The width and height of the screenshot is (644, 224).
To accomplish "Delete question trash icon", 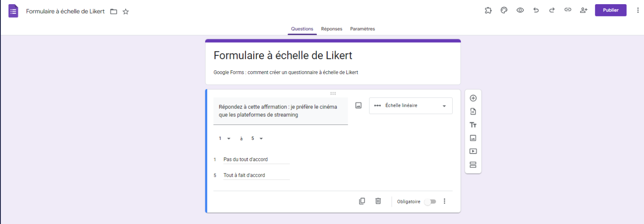I will click(x=378, y=201).
